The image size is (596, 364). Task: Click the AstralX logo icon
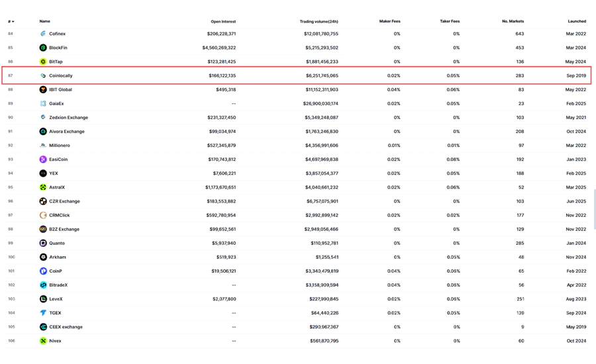(43, 187)
